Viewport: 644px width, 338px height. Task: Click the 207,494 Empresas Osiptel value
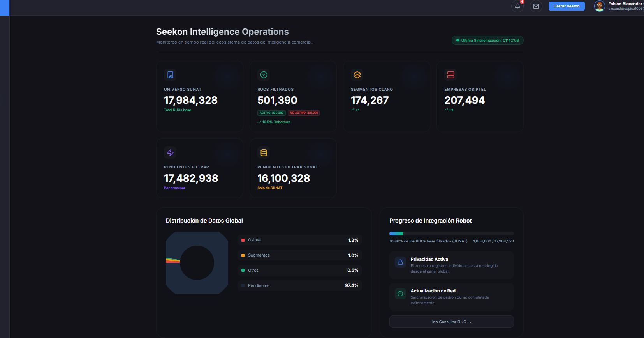tap(465, 100)
